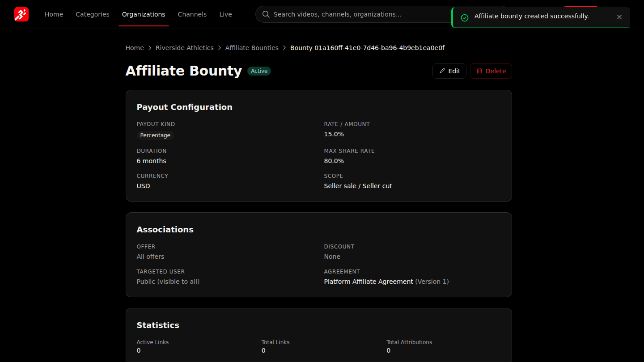Screen dimensions: 644x362
Task: Click the USD currency value
Action: click(144, 186)
